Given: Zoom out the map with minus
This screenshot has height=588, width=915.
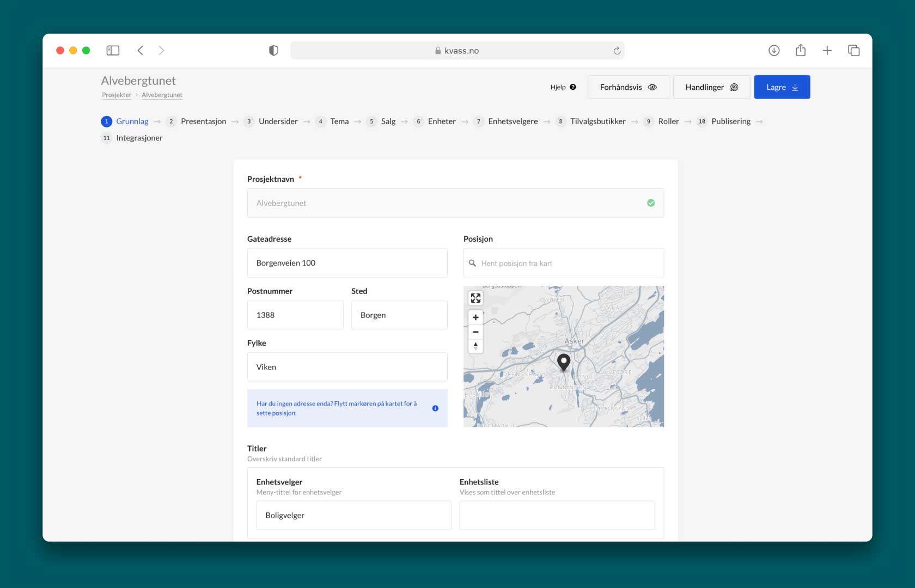Looking at the screenshot, I should pyautogui.click(x=475, y=332).
